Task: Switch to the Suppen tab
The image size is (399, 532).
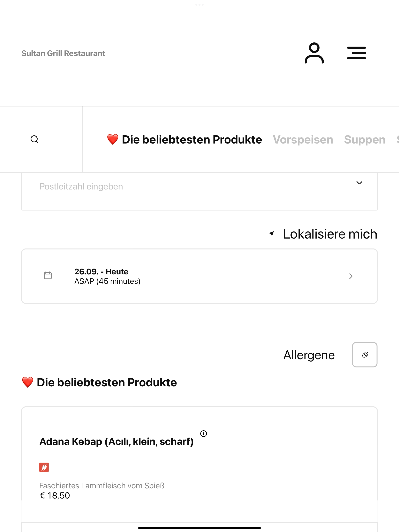Action: [365, 140]
